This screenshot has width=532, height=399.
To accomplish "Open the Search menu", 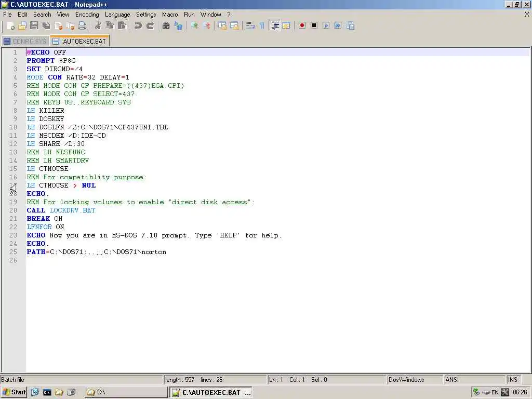I will click(42, 15).
